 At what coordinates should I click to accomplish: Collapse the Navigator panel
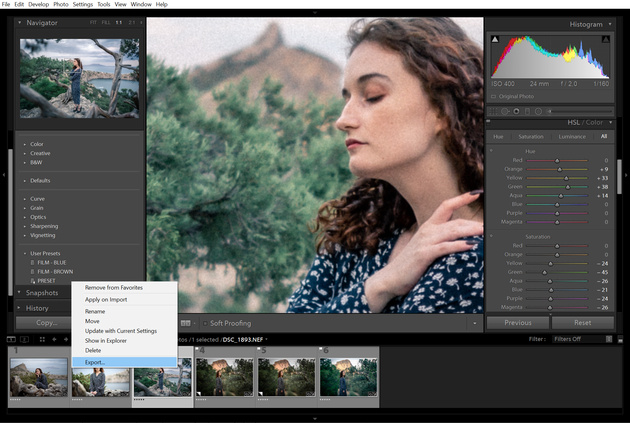point(19,22)
